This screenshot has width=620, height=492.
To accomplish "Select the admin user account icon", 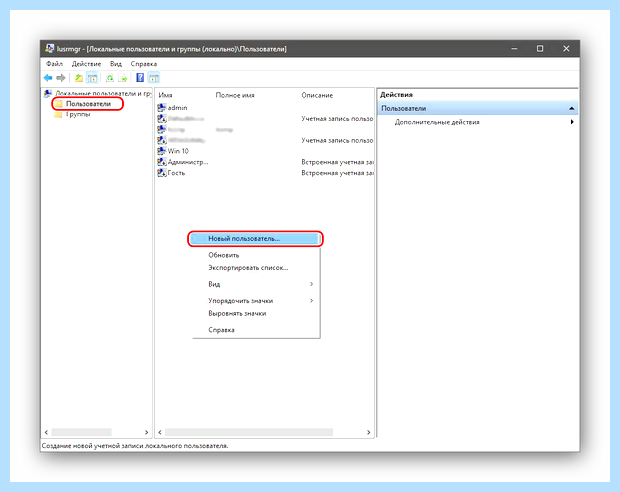I will 161,107.
